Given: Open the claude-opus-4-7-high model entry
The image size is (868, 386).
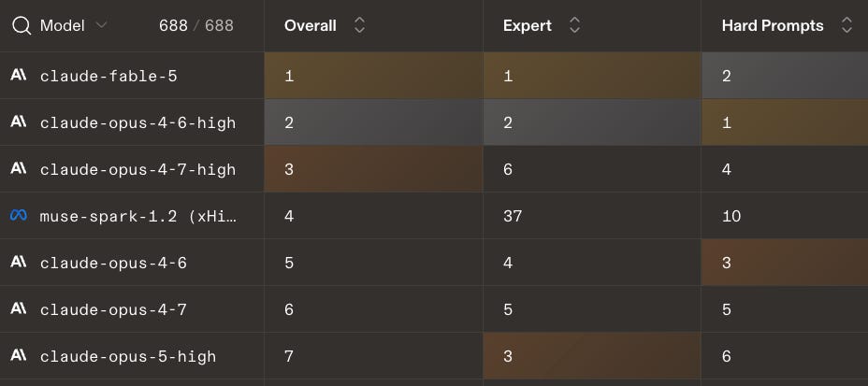Looking at the screenshot, I should coord(137,169).
